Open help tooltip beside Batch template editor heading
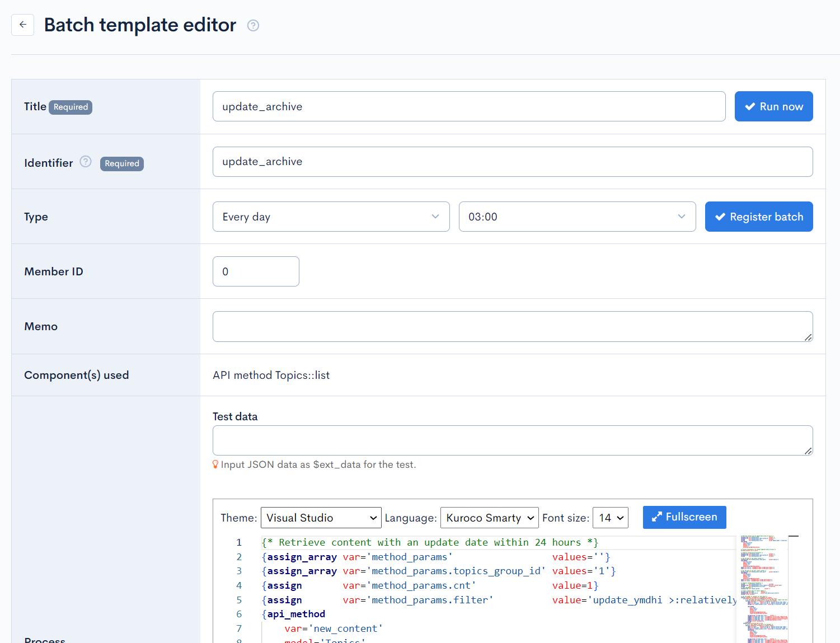 (x=253, y=26)
